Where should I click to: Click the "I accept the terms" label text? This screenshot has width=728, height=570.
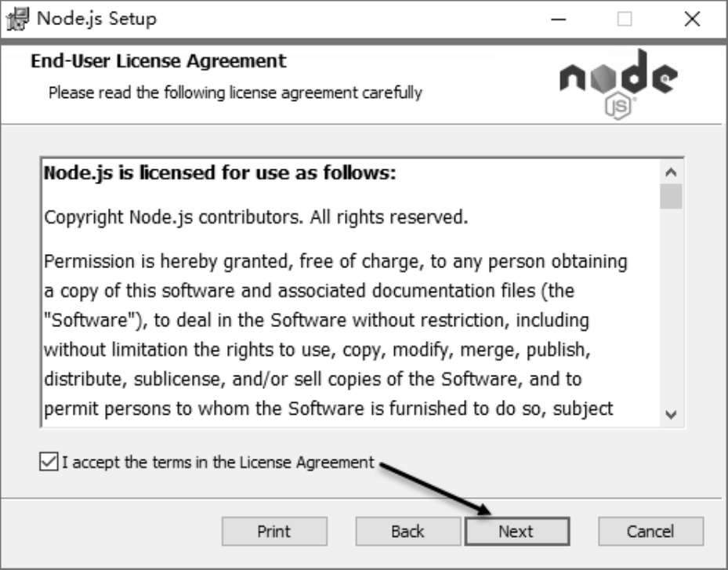(218, 463)
